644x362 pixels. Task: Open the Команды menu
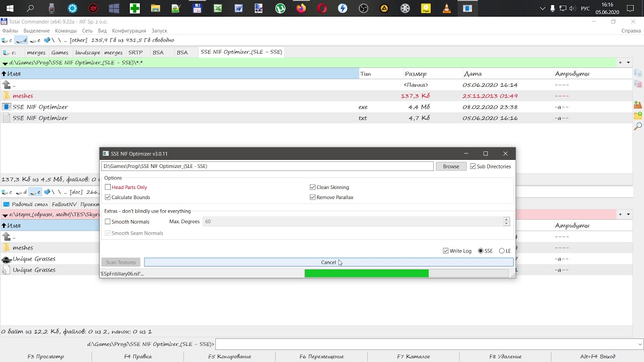[x=66, y=31]
